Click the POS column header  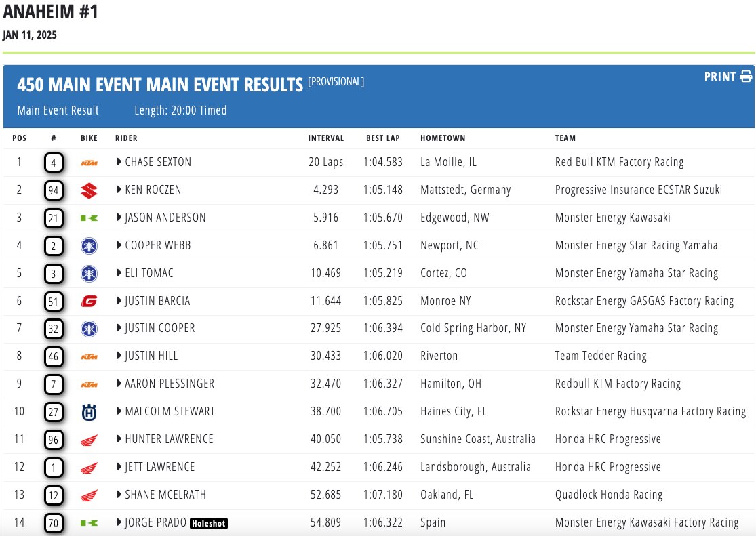[20, 138]
